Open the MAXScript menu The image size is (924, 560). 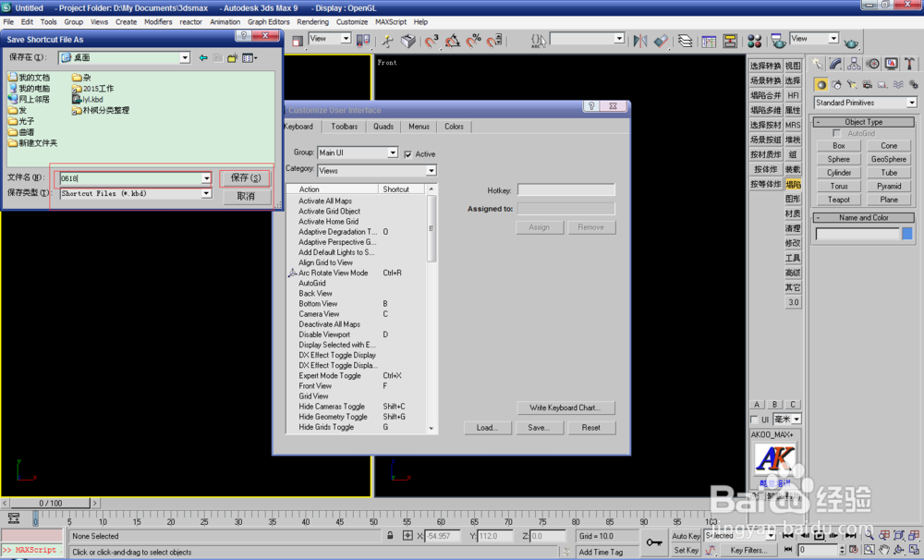[x=391, y=22]
